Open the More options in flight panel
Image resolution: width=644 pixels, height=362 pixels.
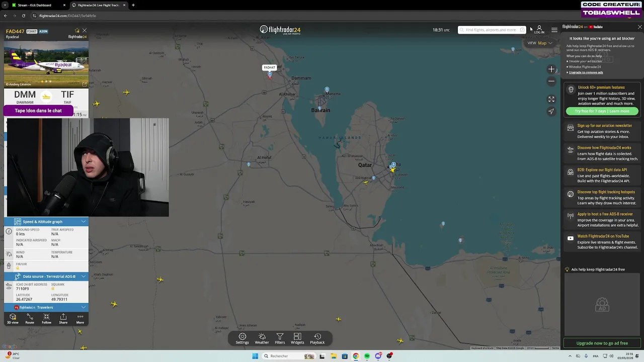(x=80, y=319)
